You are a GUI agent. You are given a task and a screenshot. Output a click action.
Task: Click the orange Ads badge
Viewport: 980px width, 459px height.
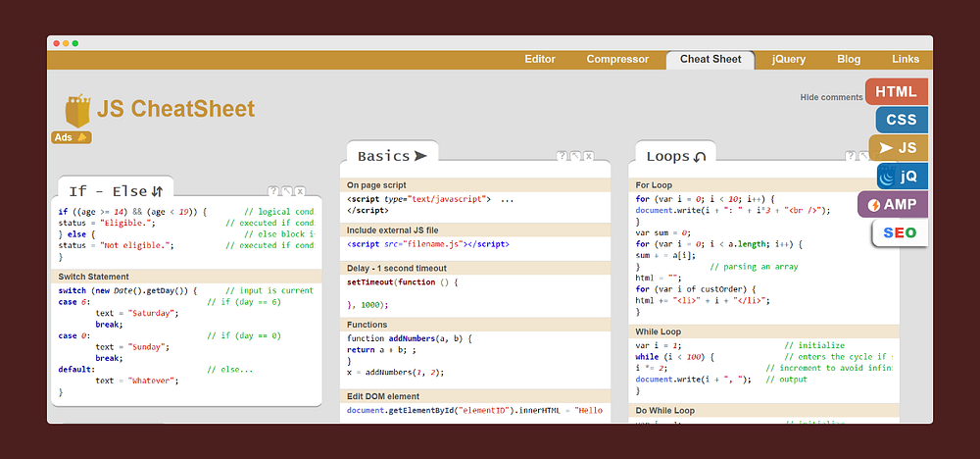pyautogui.click(x=72, y=137)
